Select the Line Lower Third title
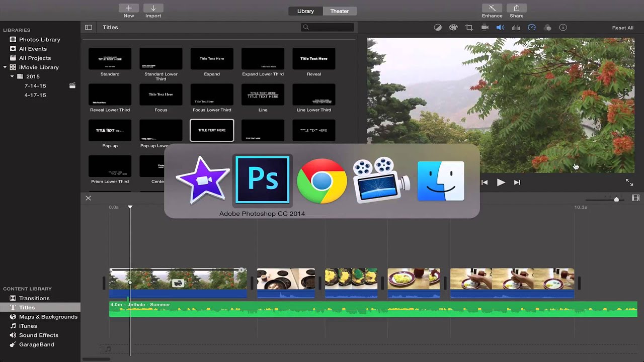Viewport: 644px width, 362px height. 314,95
